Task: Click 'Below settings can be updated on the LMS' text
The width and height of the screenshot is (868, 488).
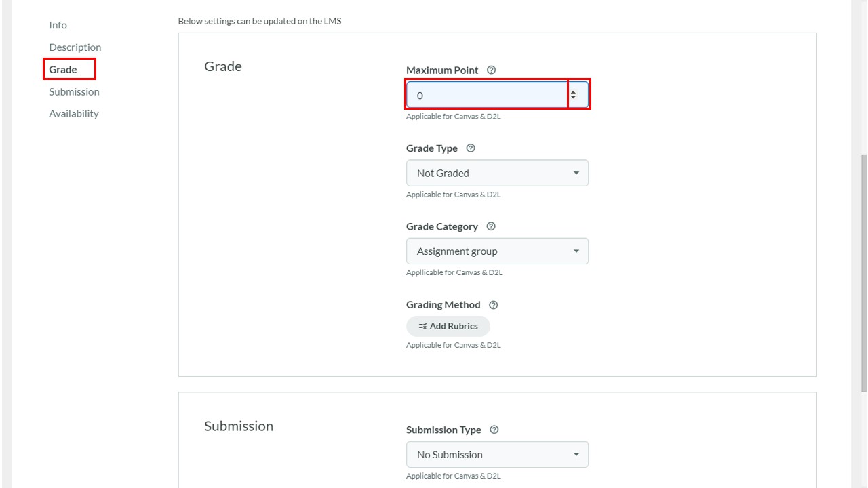Action: coord(260,21)
